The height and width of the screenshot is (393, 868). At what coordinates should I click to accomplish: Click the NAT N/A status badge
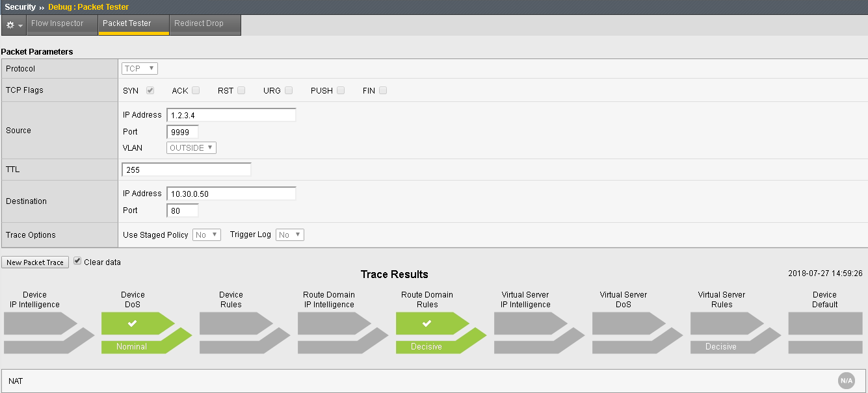click(846, 381)
